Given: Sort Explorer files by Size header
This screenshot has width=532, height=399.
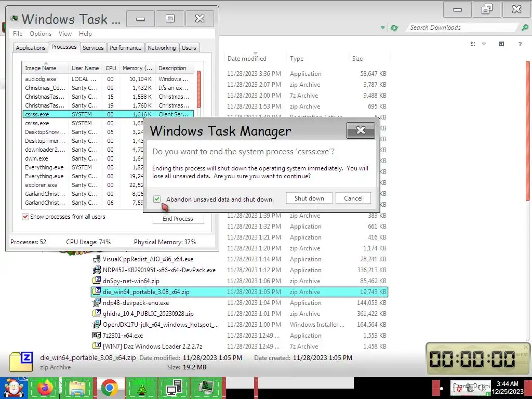Looking at the screenshot, I should point(369,58).
